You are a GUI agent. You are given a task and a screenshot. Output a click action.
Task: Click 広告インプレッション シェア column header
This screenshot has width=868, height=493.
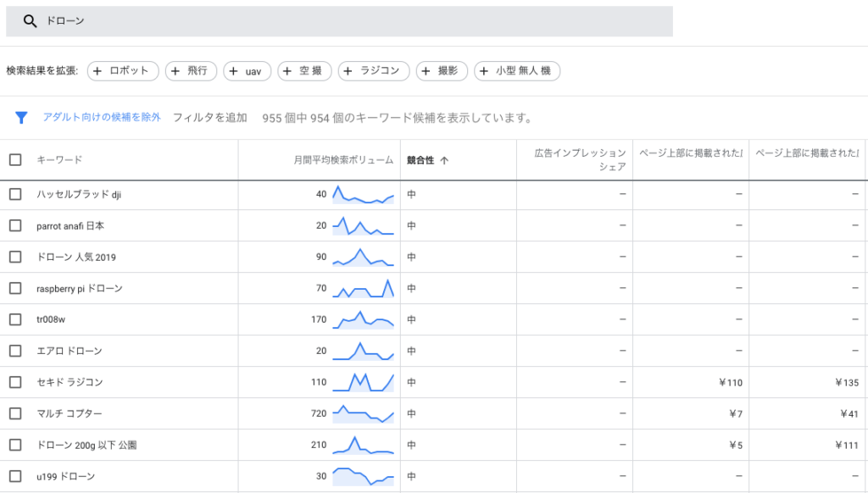pos(580,160)
